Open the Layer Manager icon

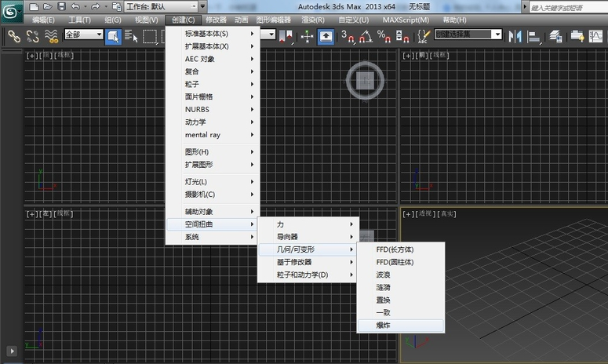pyautogui.click(x=555, y=36)
